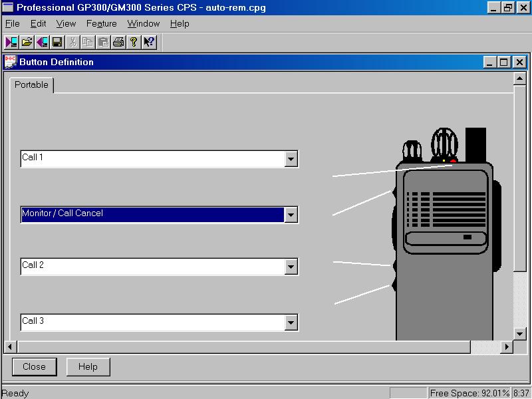Click the Button Definition window document icon
Image resolution: width=532 pixels, height=399 pixels.
[11, 62]
